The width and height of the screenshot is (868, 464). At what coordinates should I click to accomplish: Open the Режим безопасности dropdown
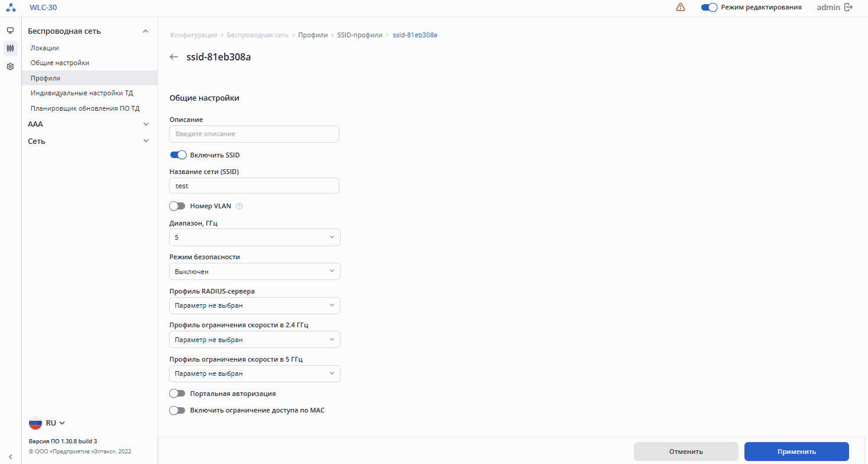point(254,272)
